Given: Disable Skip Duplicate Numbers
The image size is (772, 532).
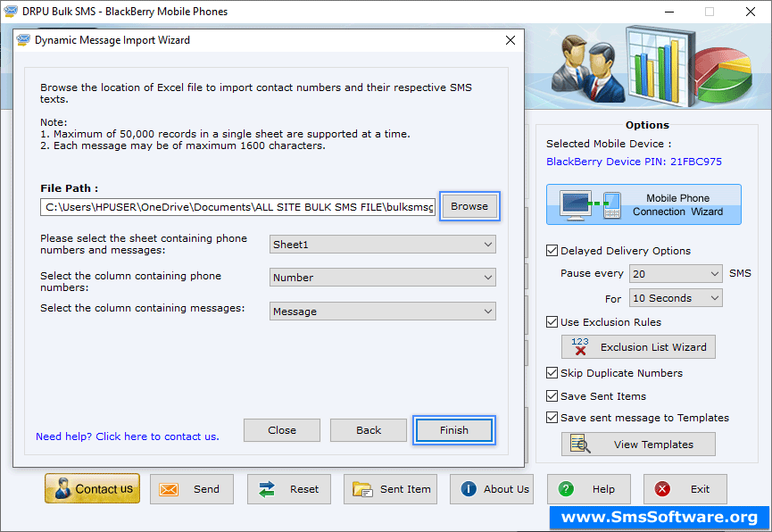Looking at the screenshot, I should (x=552, y=373).
